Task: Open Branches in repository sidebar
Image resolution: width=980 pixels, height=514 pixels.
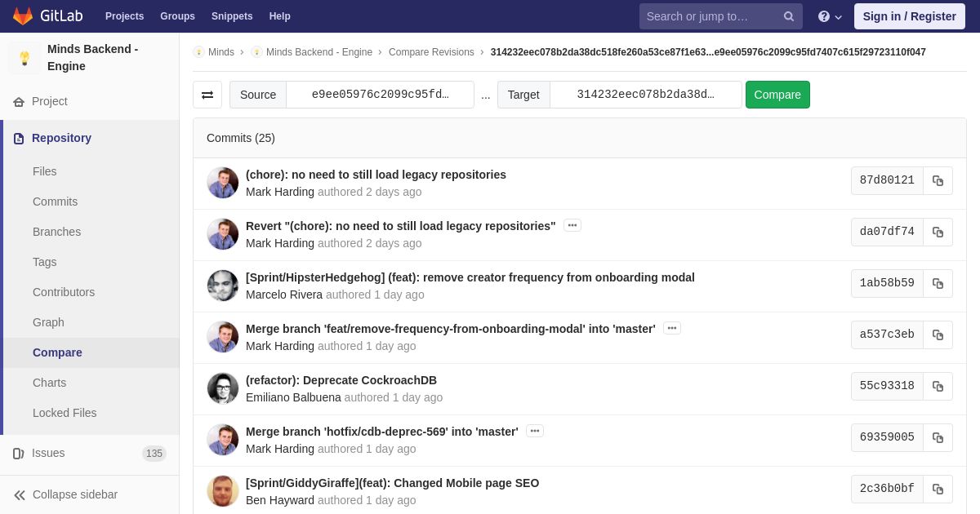Action: pos(56,232)
